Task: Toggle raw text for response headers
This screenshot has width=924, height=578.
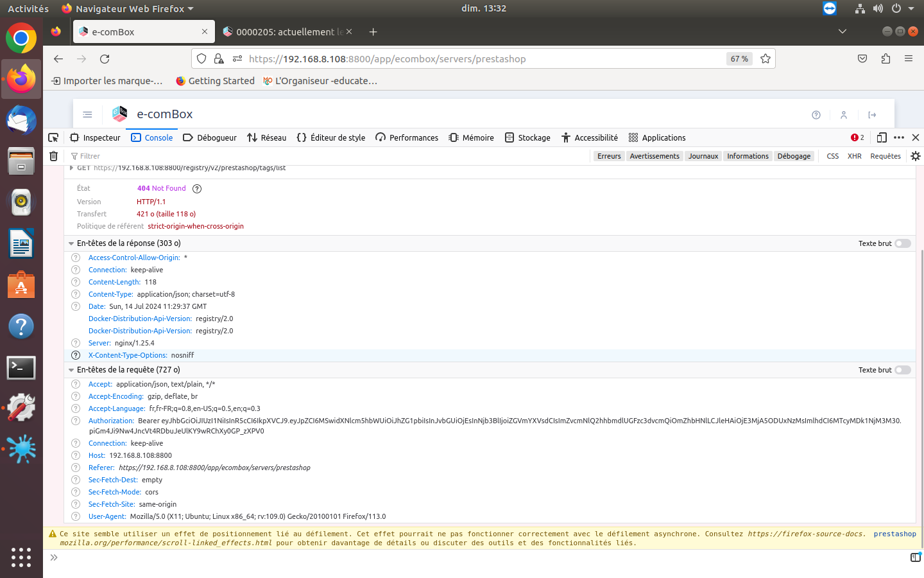Action: tap(903, 243)
